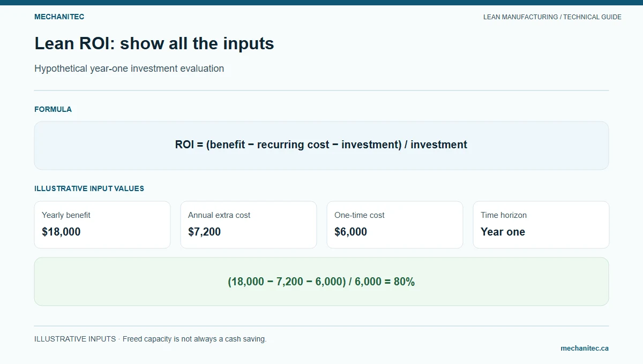
Task: Click the $7,200 value
Action: click(x=204, y=232)
